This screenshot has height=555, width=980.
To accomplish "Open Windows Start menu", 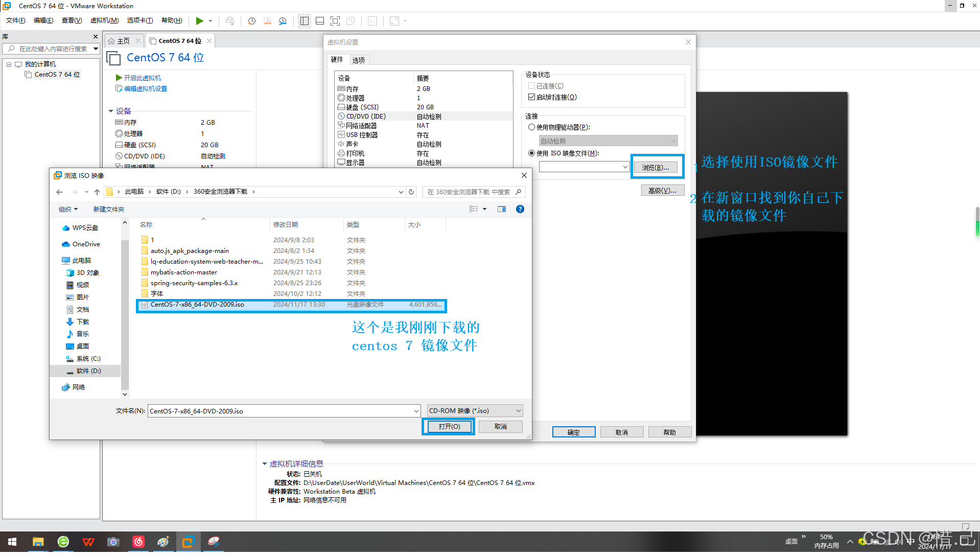I will pos(12,542).
